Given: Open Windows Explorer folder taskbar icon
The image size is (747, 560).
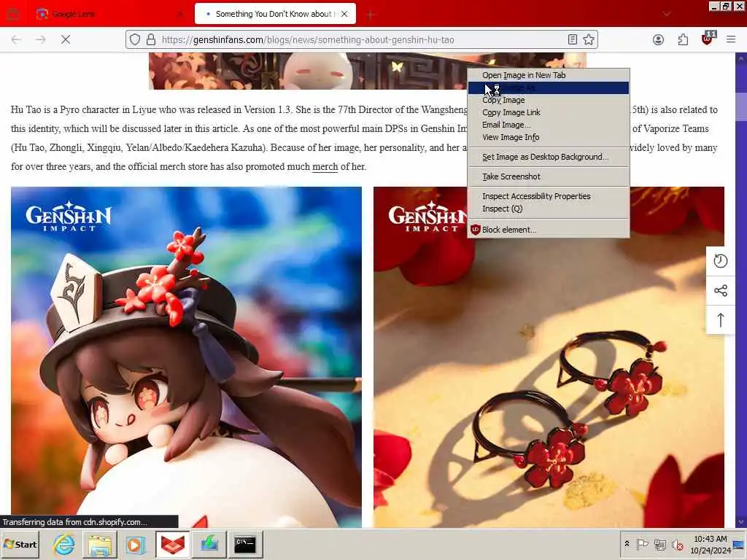Looking at the screenshot, I should coord(99,544).
